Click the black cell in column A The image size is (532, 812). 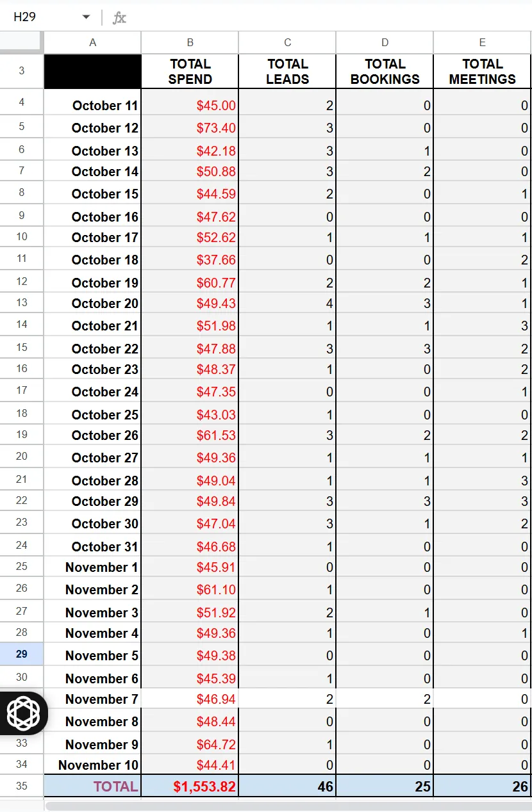(x=93, y=71)
